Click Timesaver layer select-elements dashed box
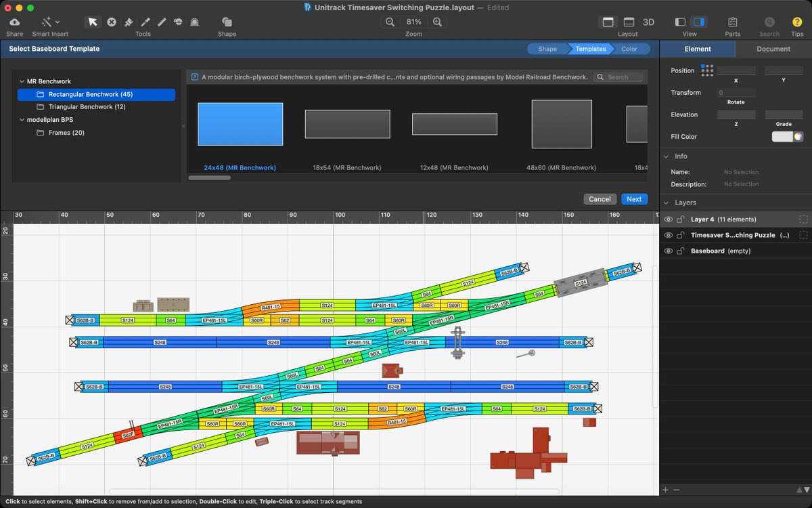The image size is (812, 508). tap(803, 235)
